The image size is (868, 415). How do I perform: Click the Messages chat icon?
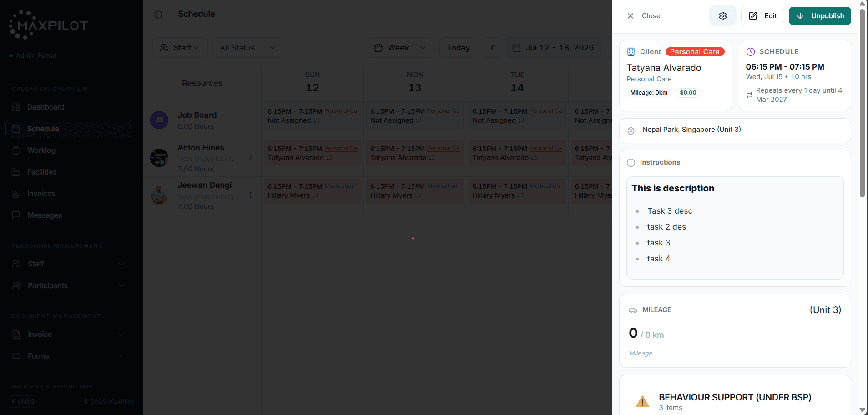click(x=16, y=215)
